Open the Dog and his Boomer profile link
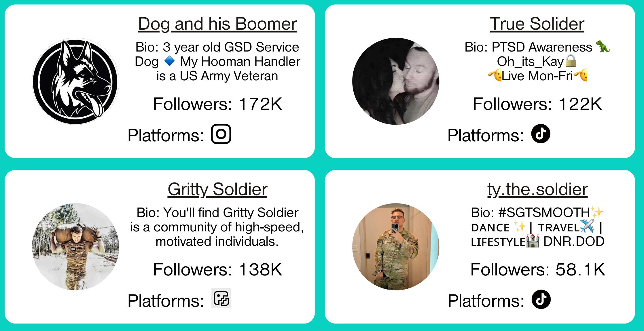Image resolution: width=644 pixels, height=331 pixels. tap(217, 24)
